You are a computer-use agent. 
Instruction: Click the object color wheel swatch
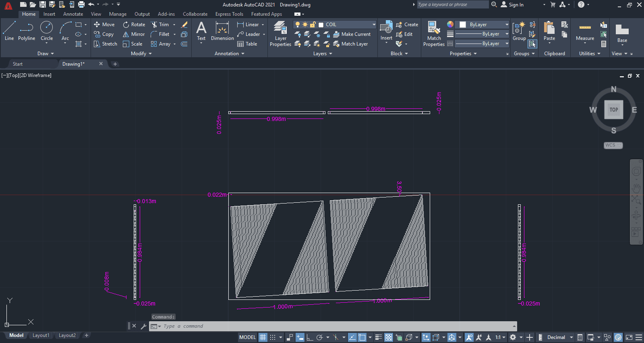click(x=450, y=24)
